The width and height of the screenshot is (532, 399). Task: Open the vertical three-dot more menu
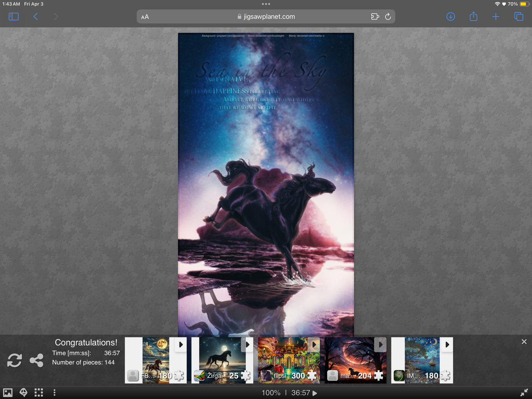coord(54,393)
